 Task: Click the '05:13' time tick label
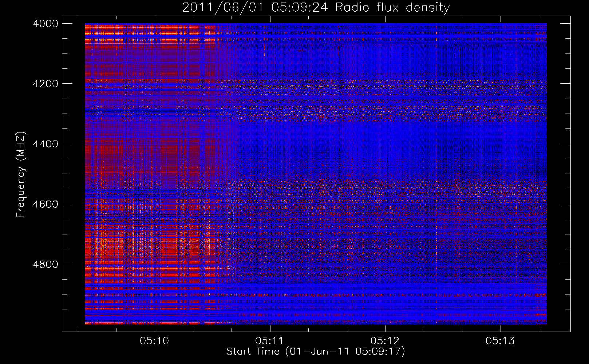point(501,341)
